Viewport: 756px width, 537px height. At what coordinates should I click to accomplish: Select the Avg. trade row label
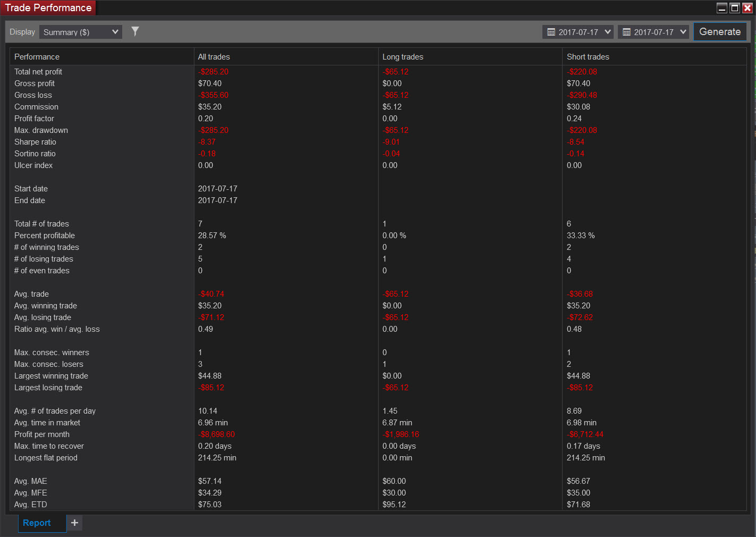click(x=31, y=294)
